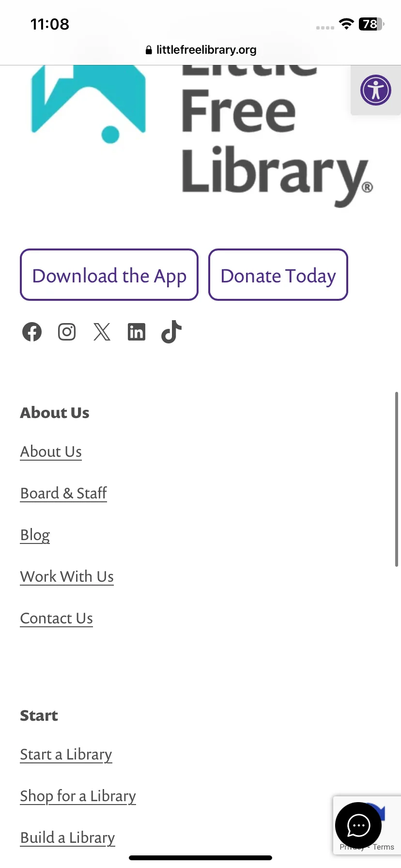Screen dimensions: 401x868
Task: Open the Facebook social icon
Action: coord(32,332)
